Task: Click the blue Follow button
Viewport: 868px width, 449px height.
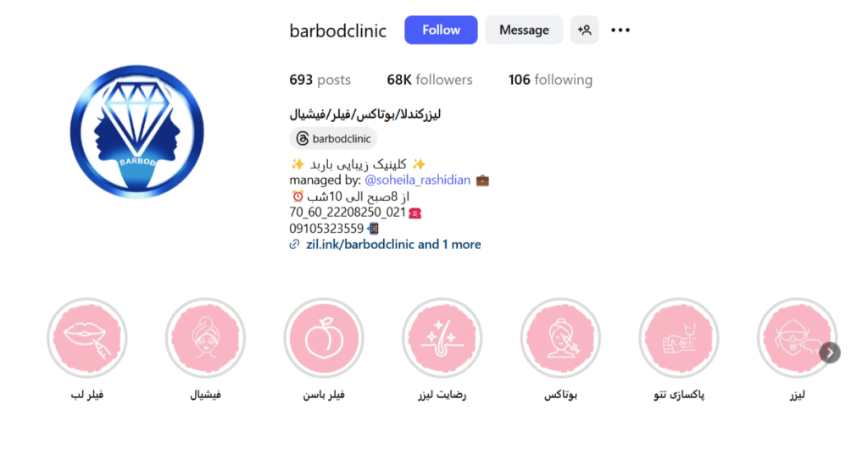Action: (441, 30)
